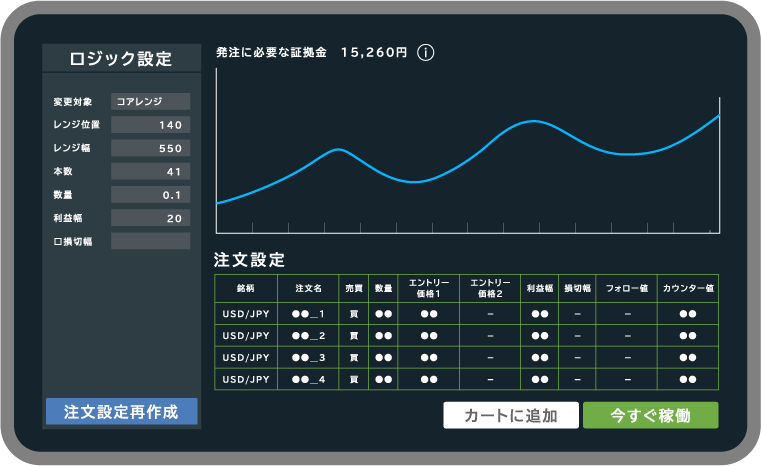Click the 利益幅 field showing 20
Screen dimensions: 761x466
(x=150, y=218)
